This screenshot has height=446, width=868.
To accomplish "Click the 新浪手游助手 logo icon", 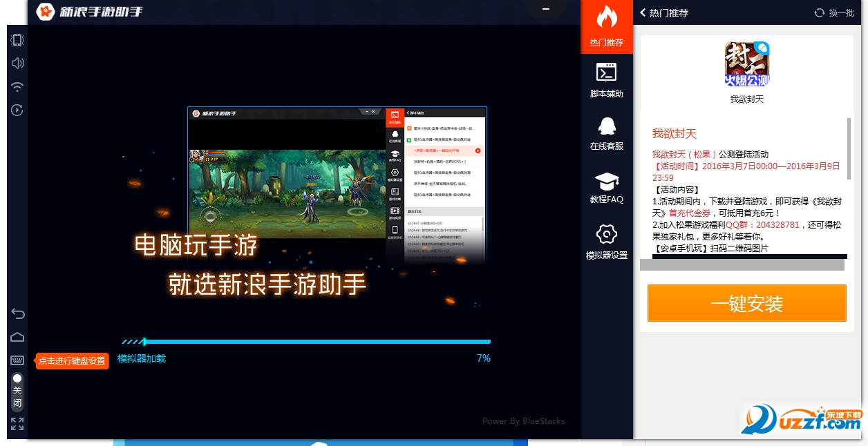I will 46,12.
